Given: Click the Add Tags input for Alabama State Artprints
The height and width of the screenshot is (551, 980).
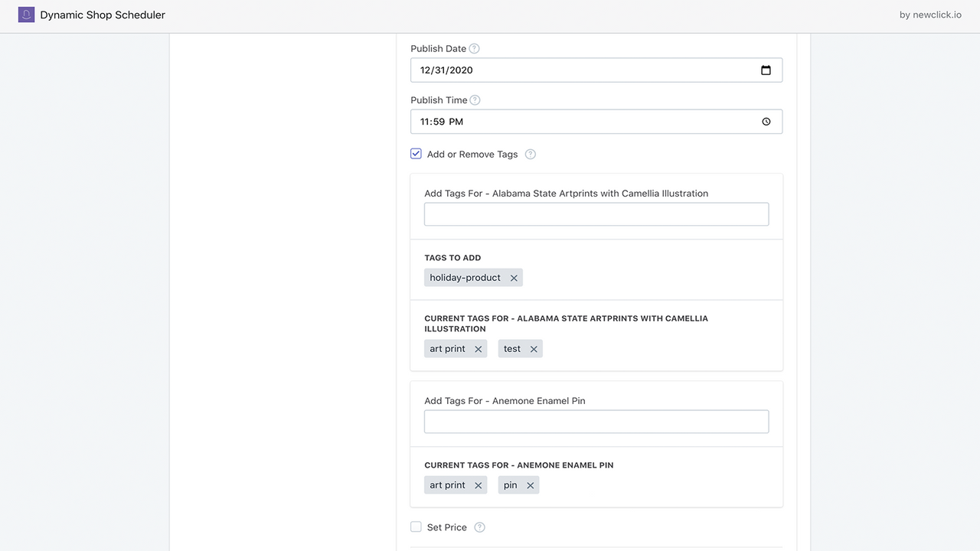Looking at the screenshot, I should tap(596, 214).
